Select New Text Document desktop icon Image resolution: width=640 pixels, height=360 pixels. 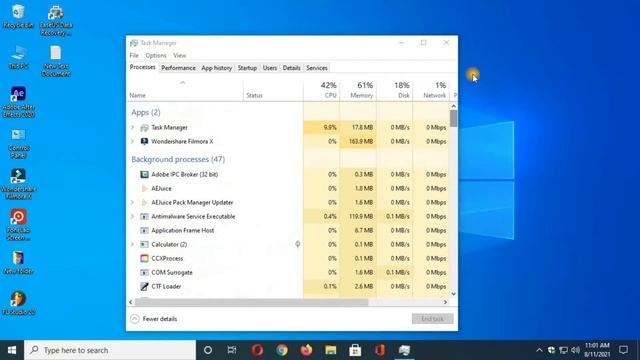(x=56, y=61)
